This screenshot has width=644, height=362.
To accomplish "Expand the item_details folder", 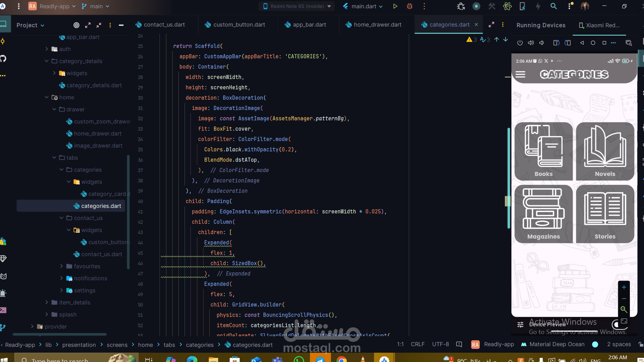I will click(47, 302).
